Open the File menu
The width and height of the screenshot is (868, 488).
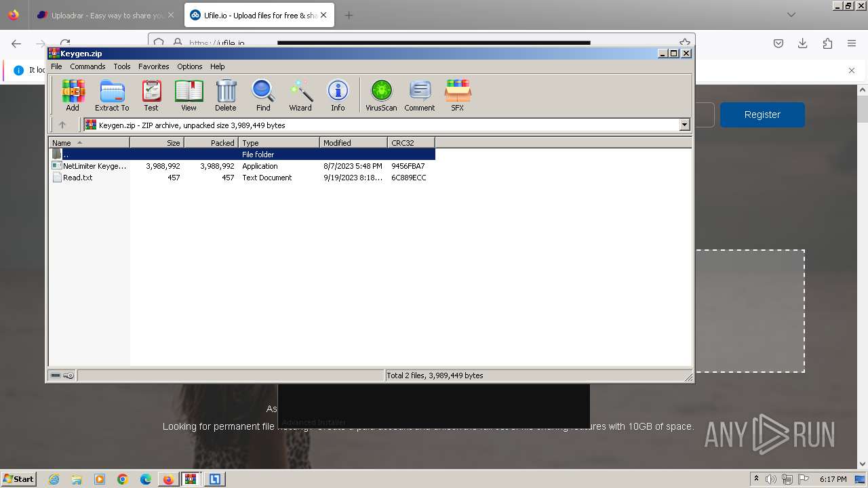coord(56,66)
